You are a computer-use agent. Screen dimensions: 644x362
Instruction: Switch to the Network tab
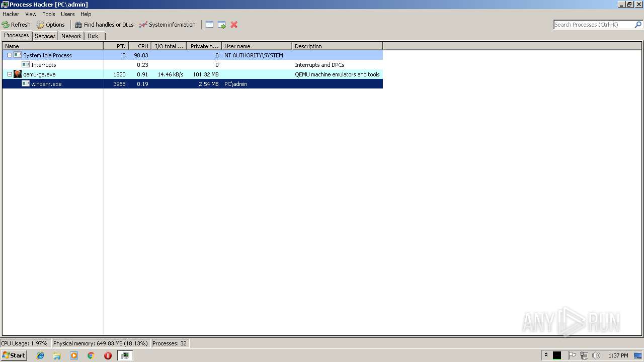pos(71,36)
